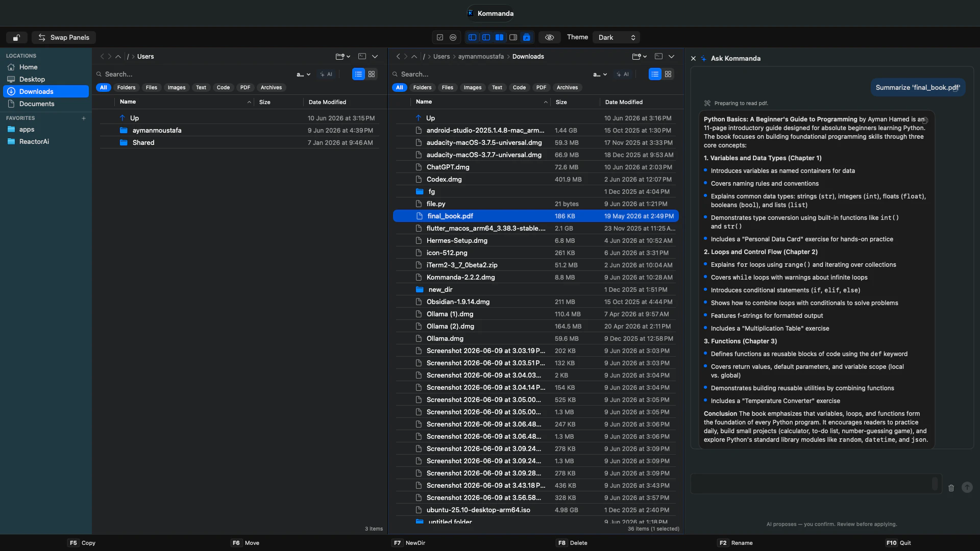Toggle the eye preview icon next to checkbox icon
The image size is (980, 551).
[453, 37]
